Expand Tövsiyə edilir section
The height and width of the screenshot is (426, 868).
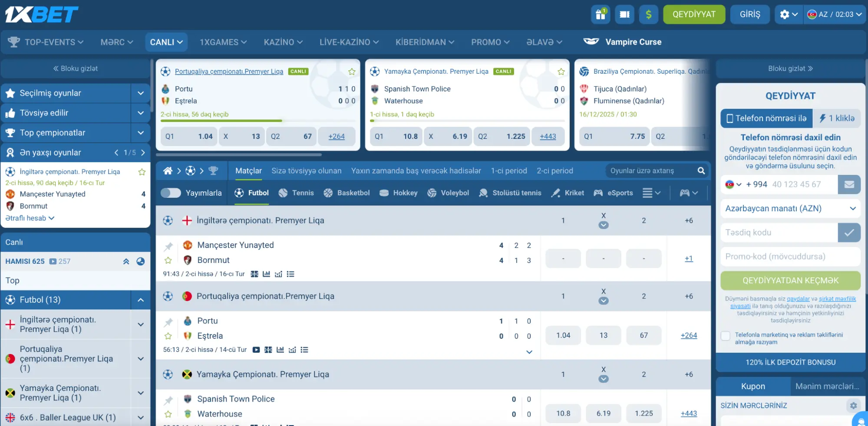coord(141,113)
